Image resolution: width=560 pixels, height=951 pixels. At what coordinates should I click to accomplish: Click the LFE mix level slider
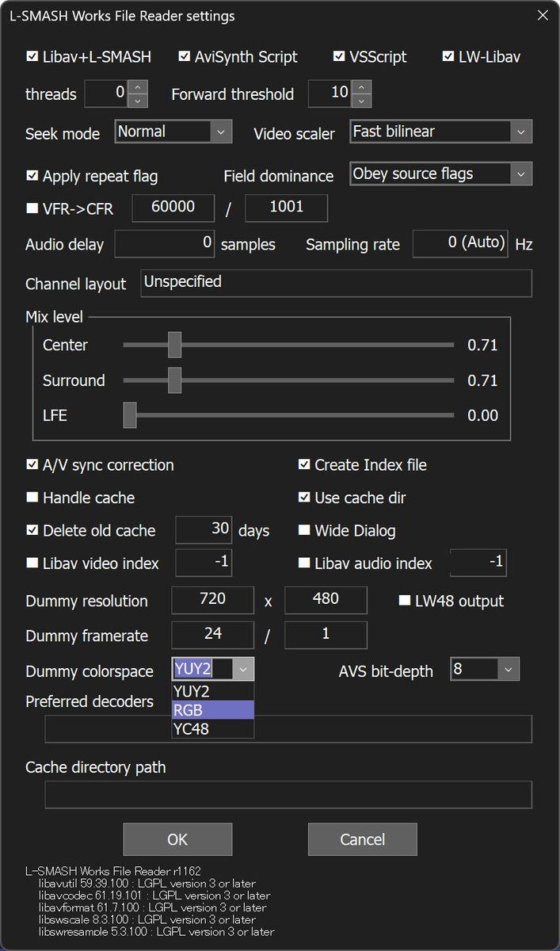click(x=289, y=415)
